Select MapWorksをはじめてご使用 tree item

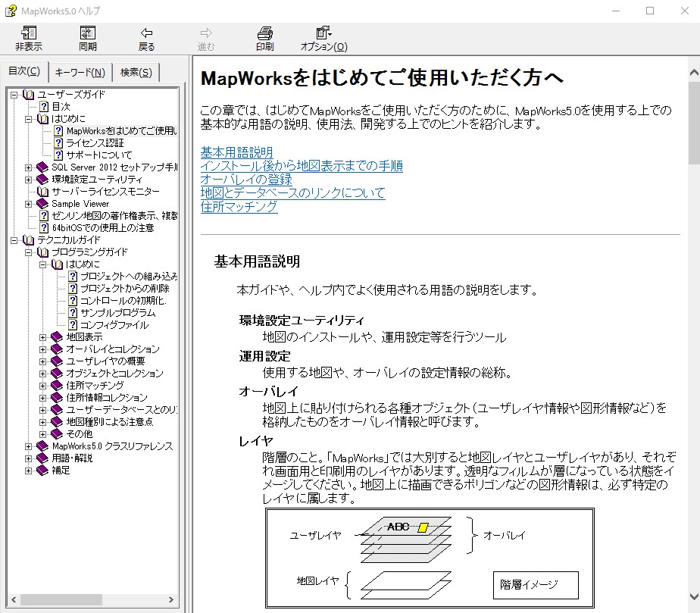[121, 131]
